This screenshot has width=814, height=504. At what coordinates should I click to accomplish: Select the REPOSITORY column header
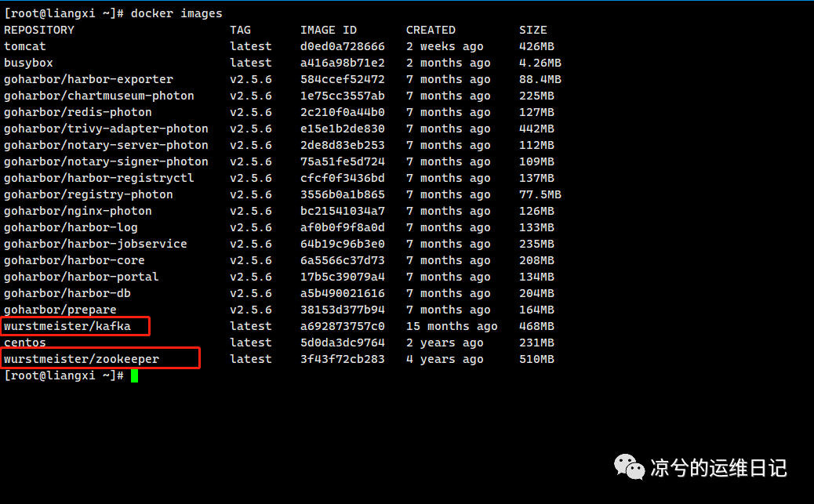pyautogui.click(x=39, y=30)
